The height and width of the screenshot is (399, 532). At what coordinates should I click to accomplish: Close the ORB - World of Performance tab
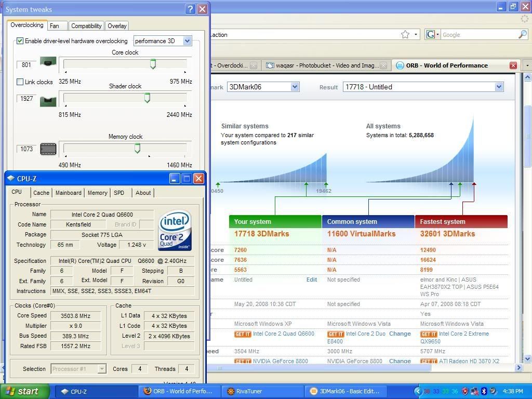coord(513,65)
